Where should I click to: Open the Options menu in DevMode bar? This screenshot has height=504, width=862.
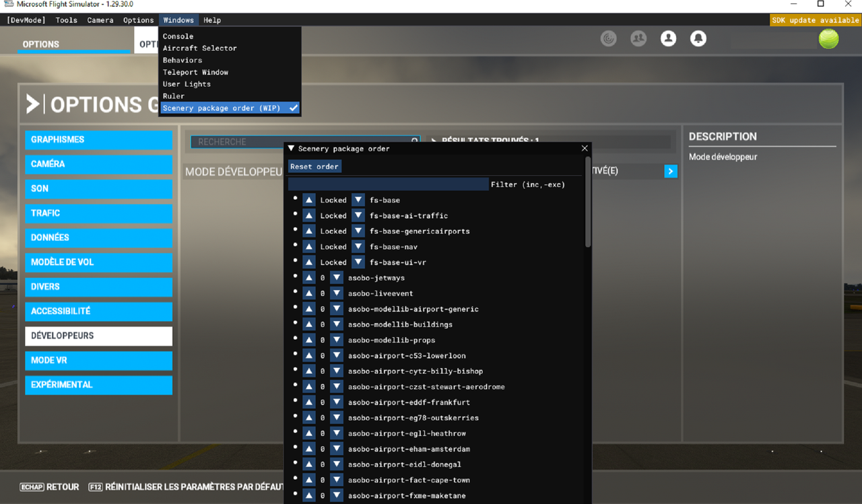tap(138, 20)
